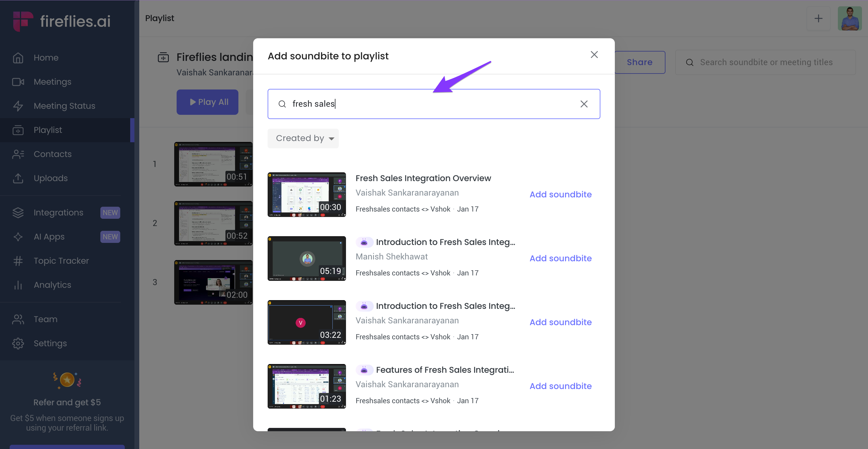Click the Topic Tracker hash icon
The width and height of the screenshot is (868, 449).
pyautogui.click(x=18, y=261)
